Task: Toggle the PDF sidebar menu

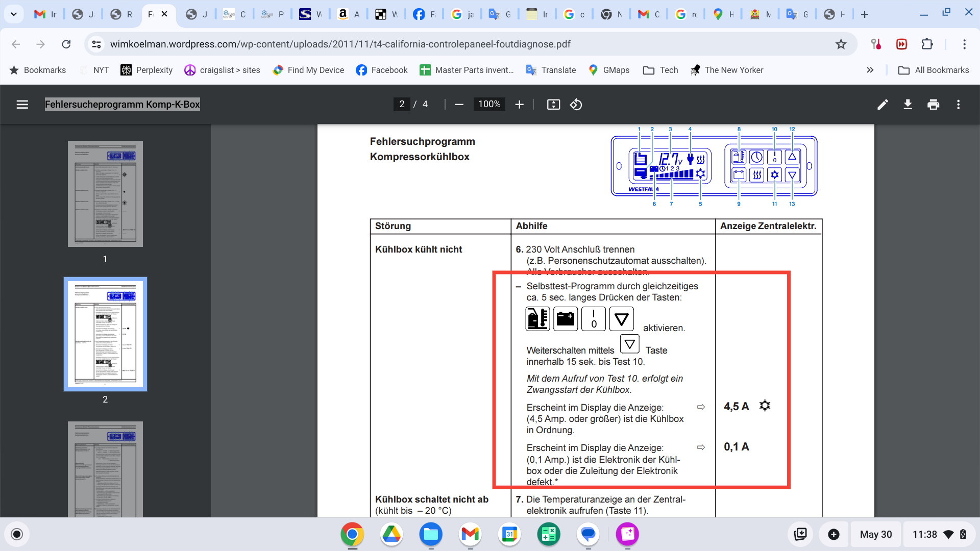Action: point(22,104)
